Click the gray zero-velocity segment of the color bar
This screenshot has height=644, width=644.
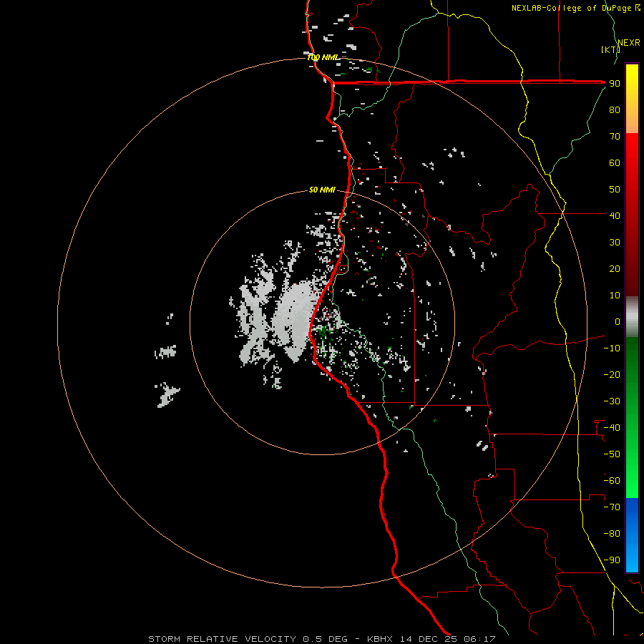(x=632, y=317)
